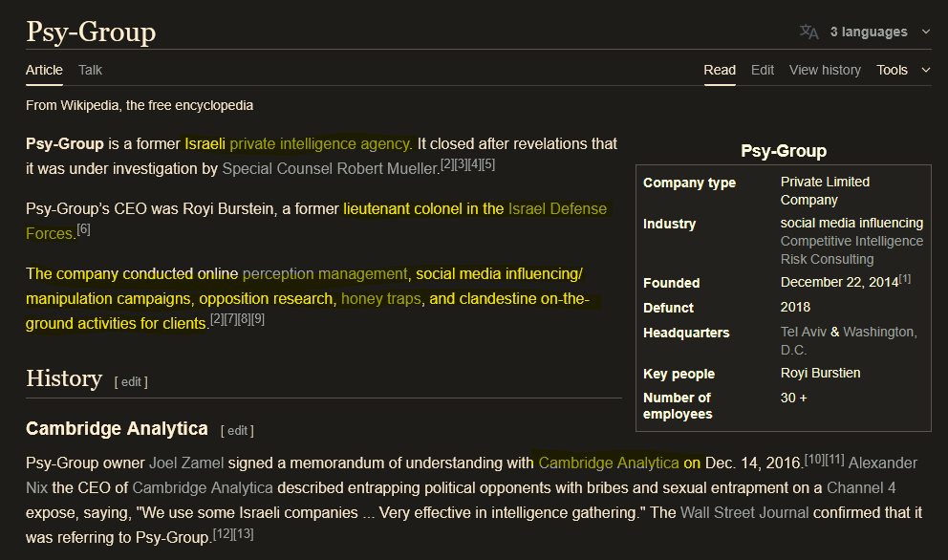This screenshot has width=948, height=560.
Task: Open the Risk Consulting infobox link
Action: 827,259
